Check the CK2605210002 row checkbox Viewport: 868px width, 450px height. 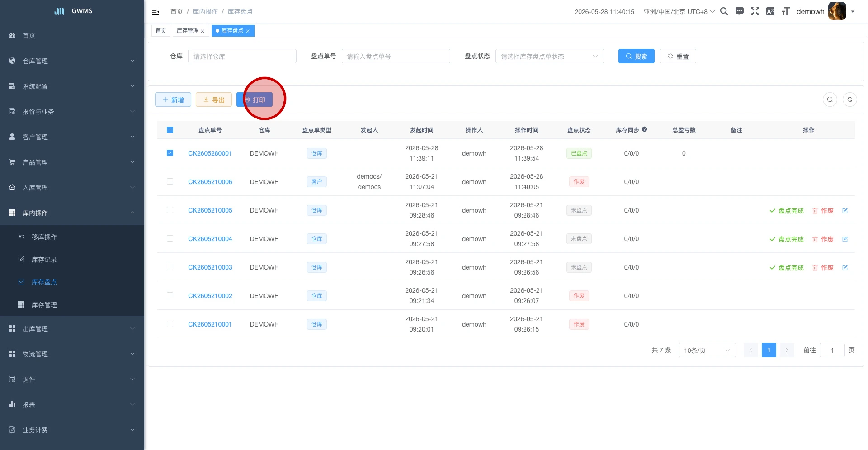pyautogui.click(x=170, y=295)
